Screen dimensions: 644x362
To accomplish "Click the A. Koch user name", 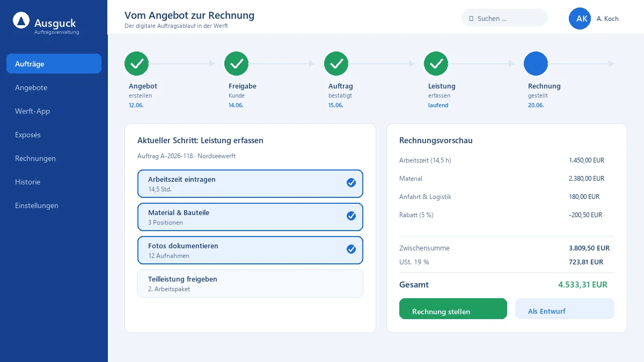I will 608,19.
